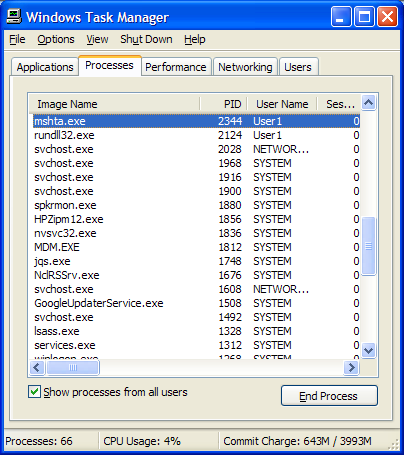Open the File menu

coord(17,39)
